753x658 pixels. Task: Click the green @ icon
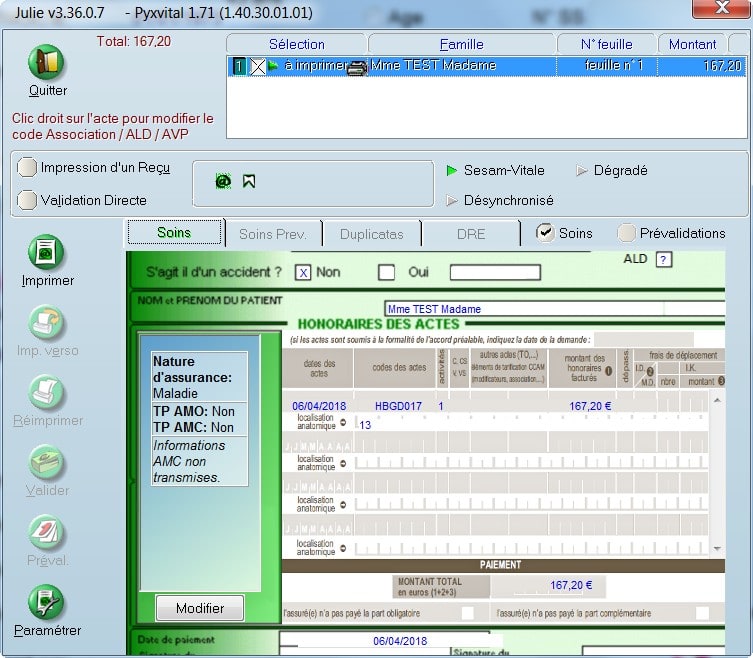coord(222,181)
